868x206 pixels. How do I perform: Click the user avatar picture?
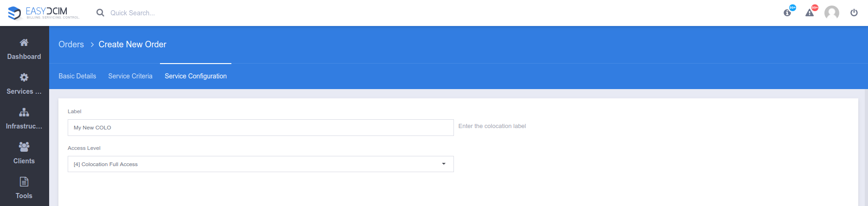(832, 13)
